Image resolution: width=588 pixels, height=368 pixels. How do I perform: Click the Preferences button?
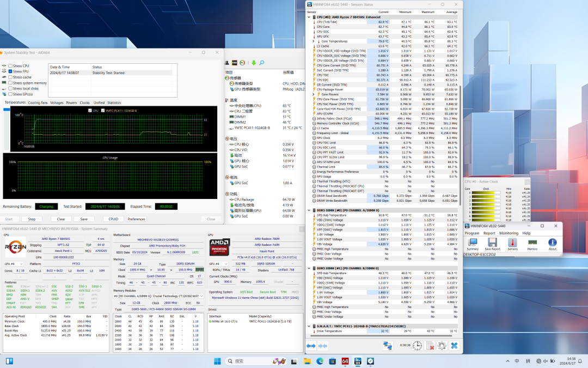[x=136, y=219]
